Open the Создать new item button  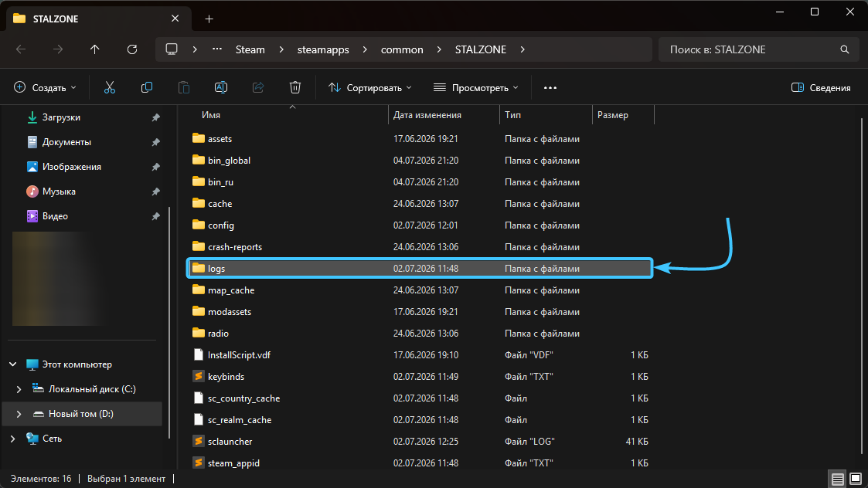click(45, 87)
